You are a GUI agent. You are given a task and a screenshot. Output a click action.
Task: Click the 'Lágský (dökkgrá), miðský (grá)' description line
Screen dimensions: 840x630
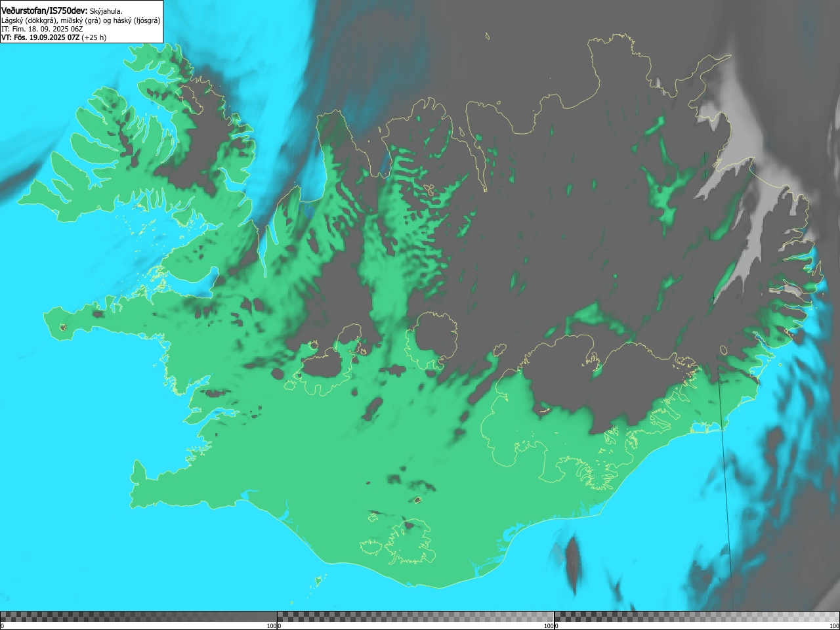[x=81, y=20]
